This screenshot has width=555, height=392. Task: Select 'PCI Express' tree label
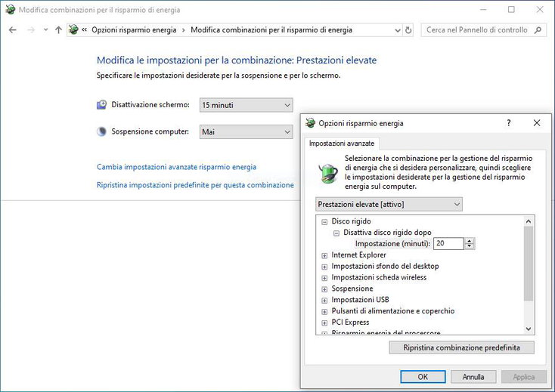click(350, 322)
